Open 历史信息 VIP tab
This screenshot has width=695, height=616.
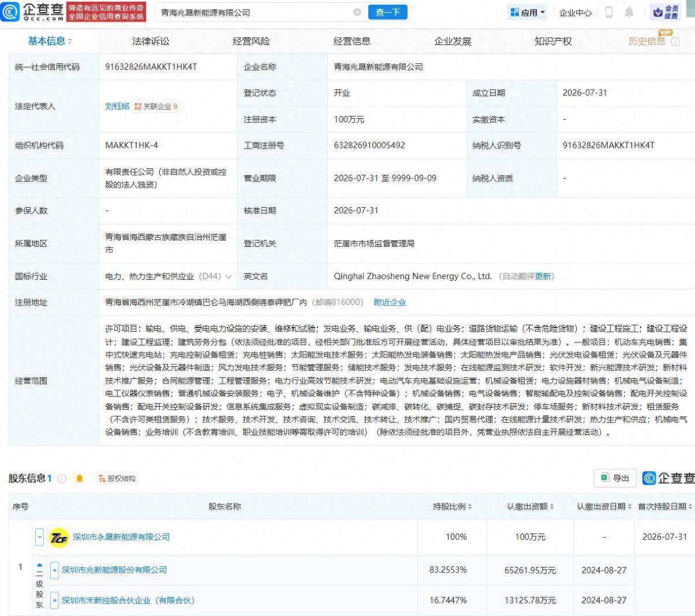click(647, 41)
